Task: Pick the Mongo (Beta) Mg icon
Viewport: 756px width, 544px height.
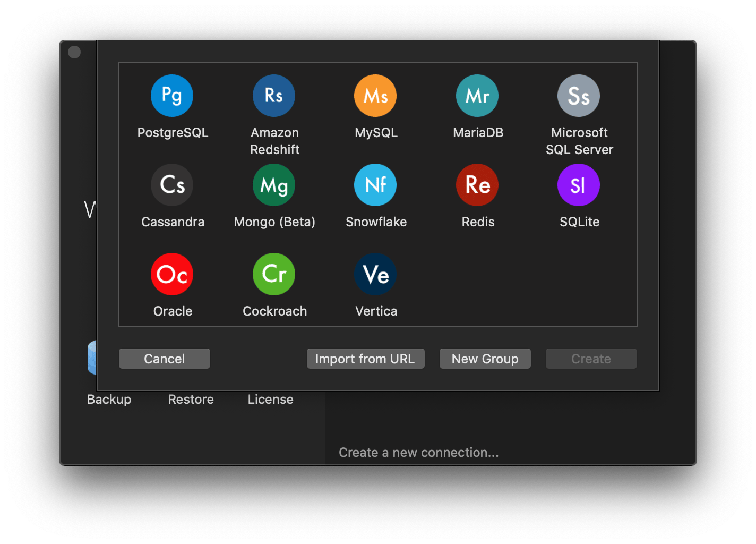Action: (274, 185)
